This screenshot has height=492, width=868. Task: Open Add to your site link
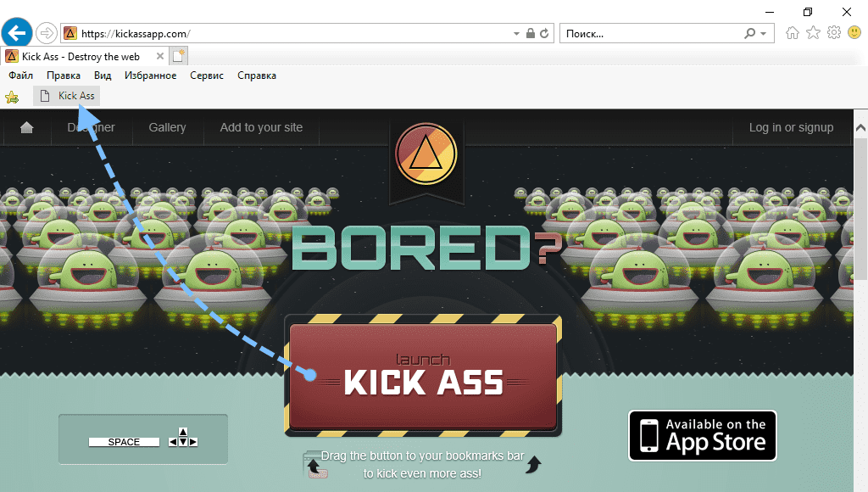(x=261, y=127)
